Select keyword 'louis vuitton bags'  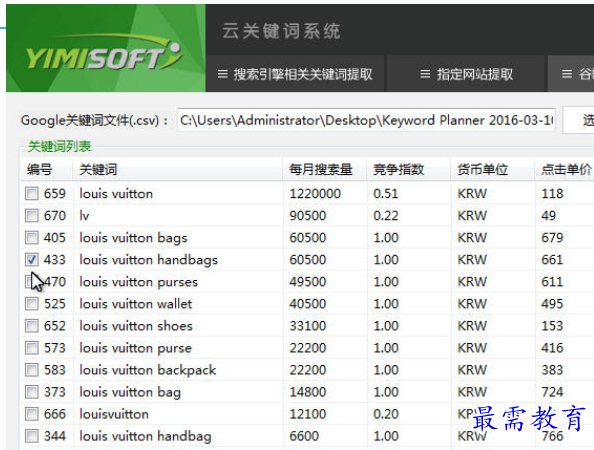[133, 238]
